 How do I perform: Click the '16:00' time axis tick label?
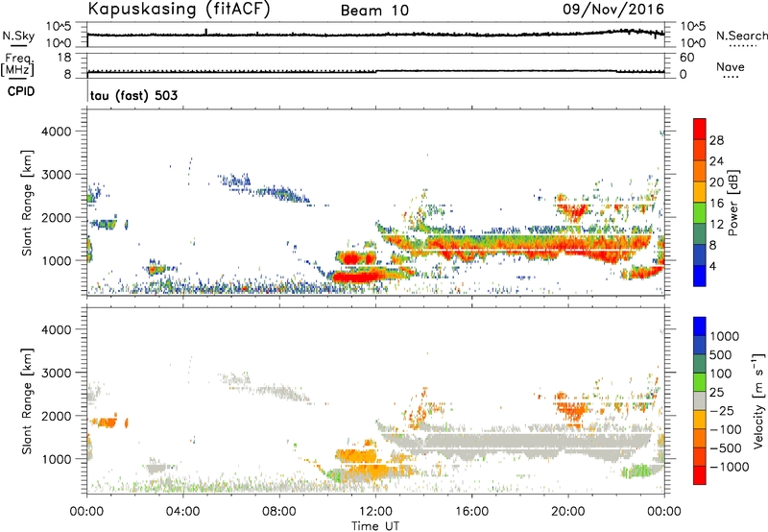click(x=471, y=512)
